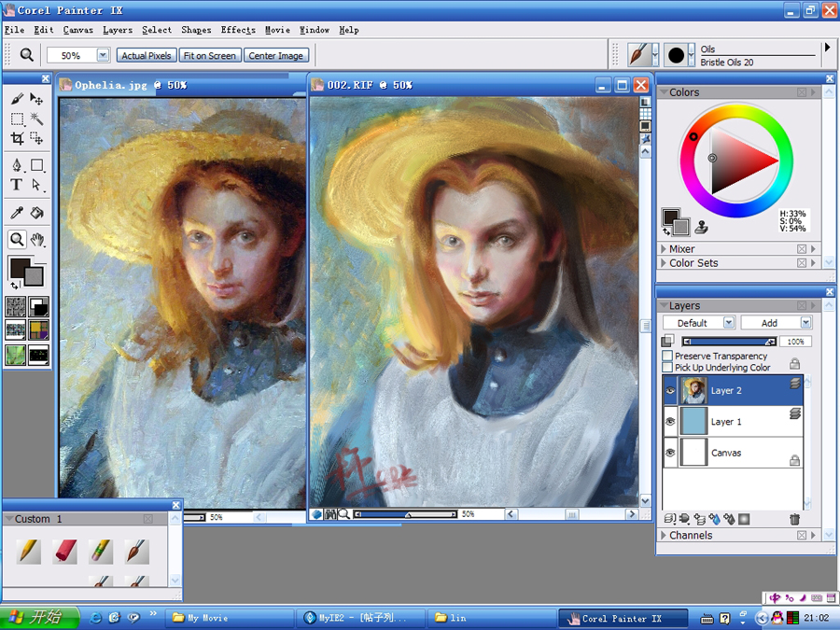Viewport: 840px width, 630px height.
Task: Toggle Canvas visibility eye icon
Action: (670, 453)
